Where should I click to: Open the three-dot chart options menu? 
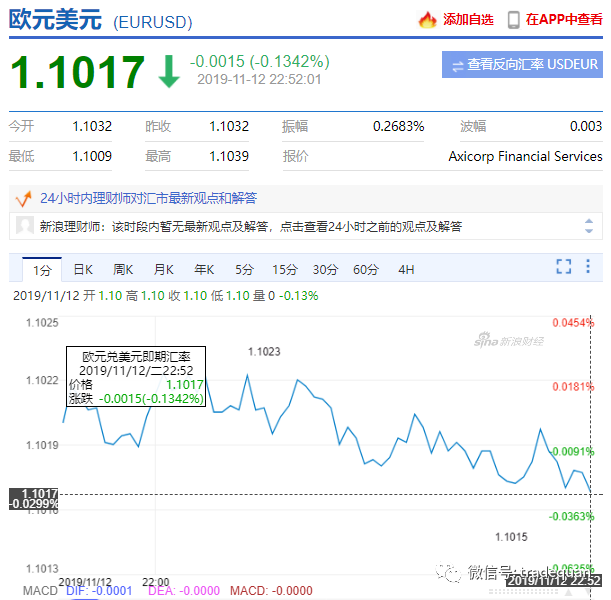pyautogui.click(x=588, y=266)
